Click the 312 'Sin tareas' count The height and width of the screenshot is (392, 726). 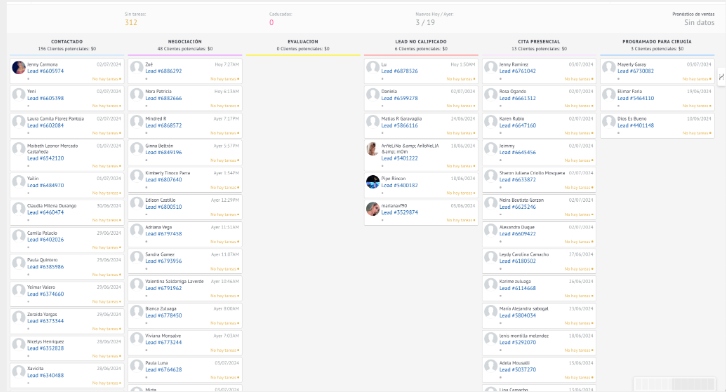(131, 22)
